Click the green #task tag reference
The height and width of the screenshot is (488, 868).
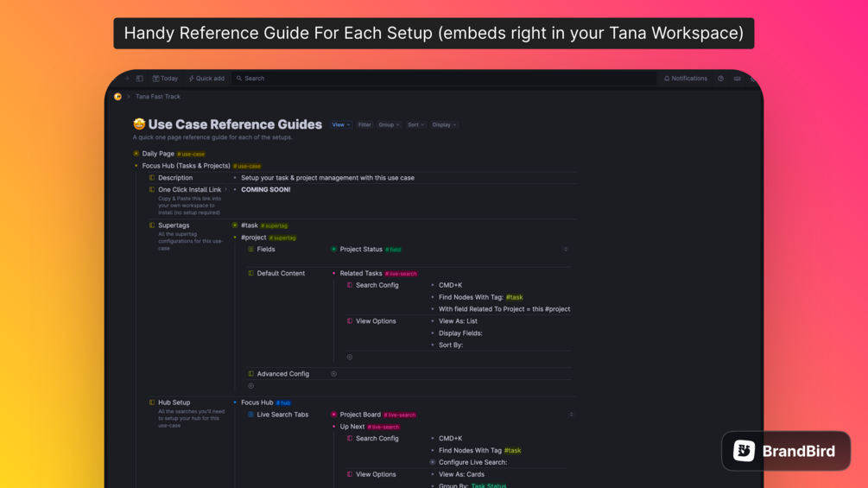[514, 297]
